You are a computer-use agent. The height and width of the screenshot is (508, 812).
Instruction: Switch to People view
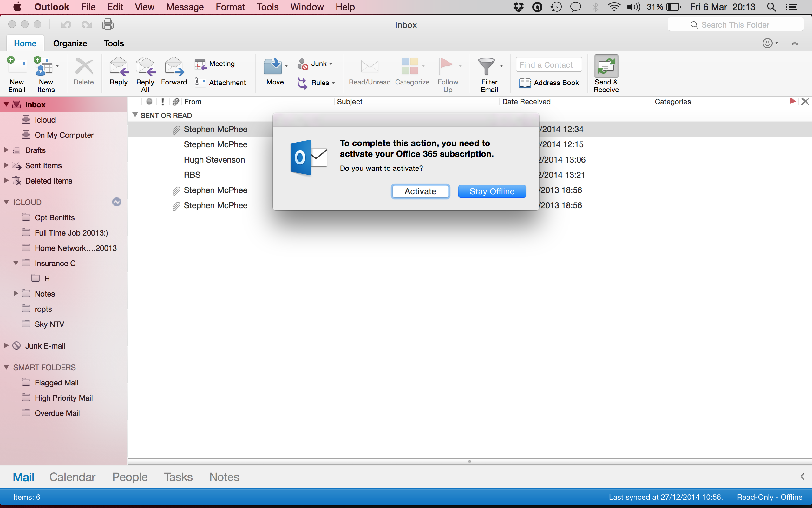tap(130, 477)
